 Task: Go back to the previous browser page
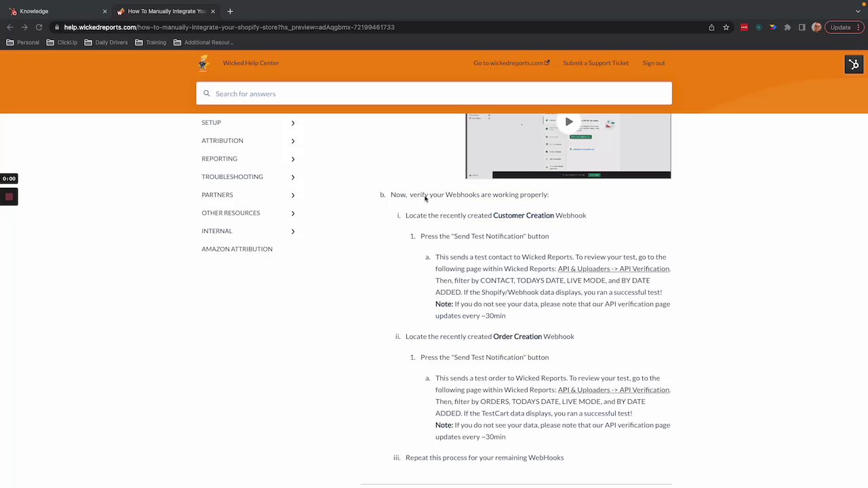[x=9, y=27]
